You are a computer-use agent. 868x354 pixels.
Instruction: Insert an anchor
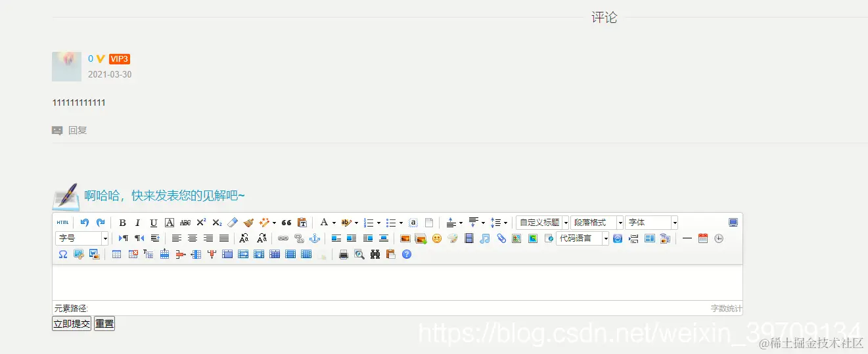[315, 238]
